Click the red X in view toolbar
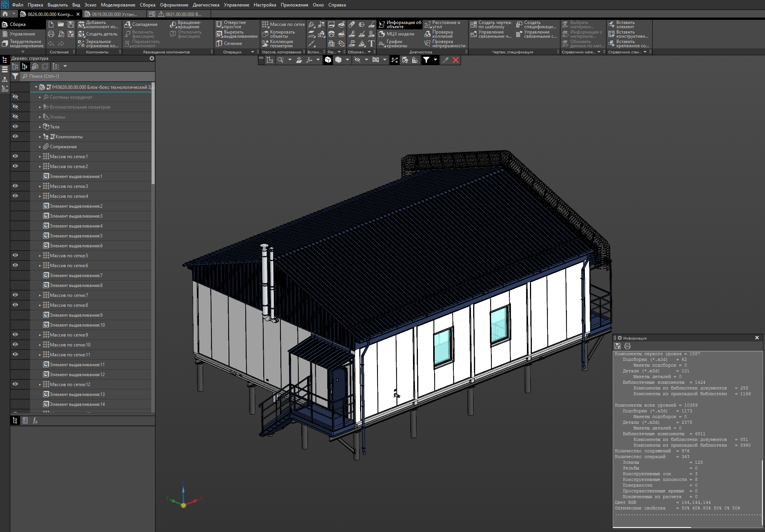 tap(456, 60)
